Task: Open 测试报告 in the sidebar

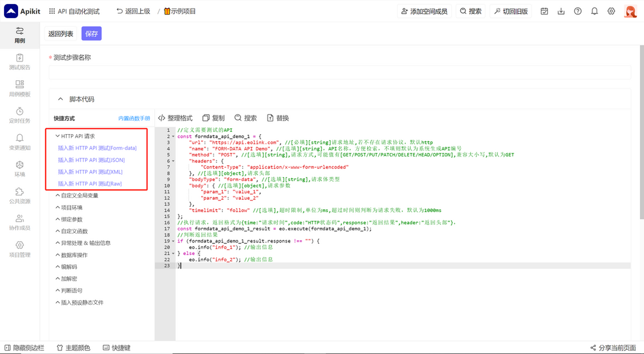Action: [x=20, y=62]
